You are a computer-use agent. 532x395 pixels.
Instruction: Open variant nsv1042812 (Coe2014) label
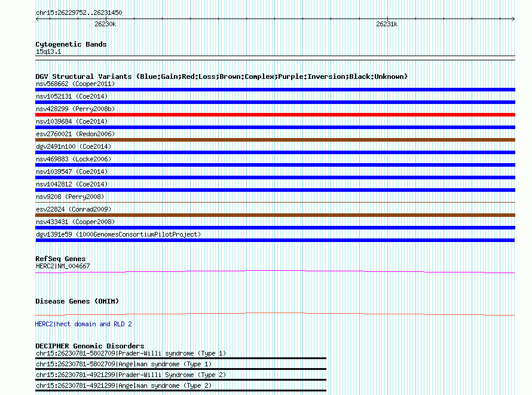(x=72, y=184)
